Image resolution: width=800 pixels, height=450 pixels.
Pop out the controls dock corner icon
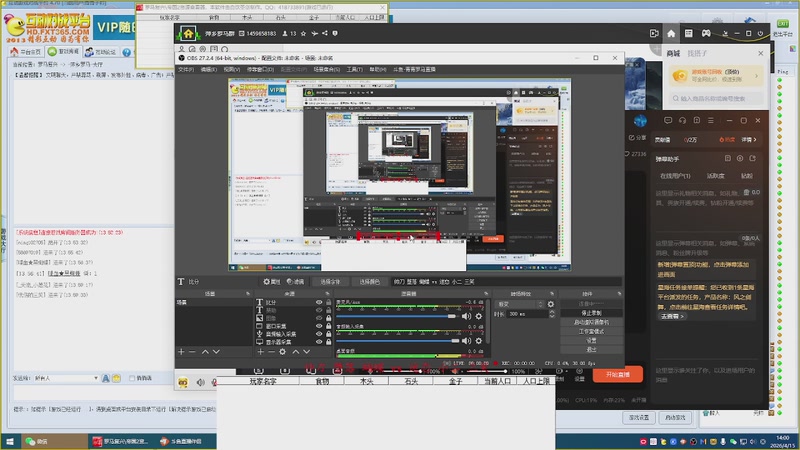[x=619, y=294]
